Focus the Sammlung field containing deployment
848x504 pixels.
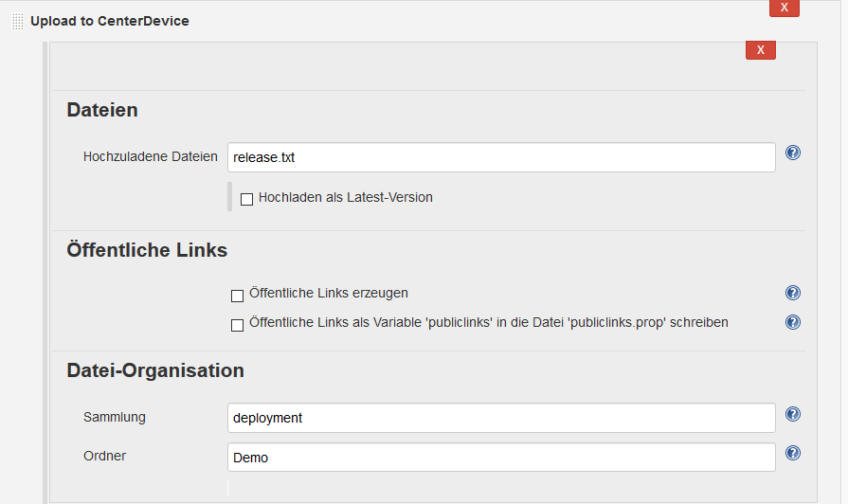(x=501, y=418)
